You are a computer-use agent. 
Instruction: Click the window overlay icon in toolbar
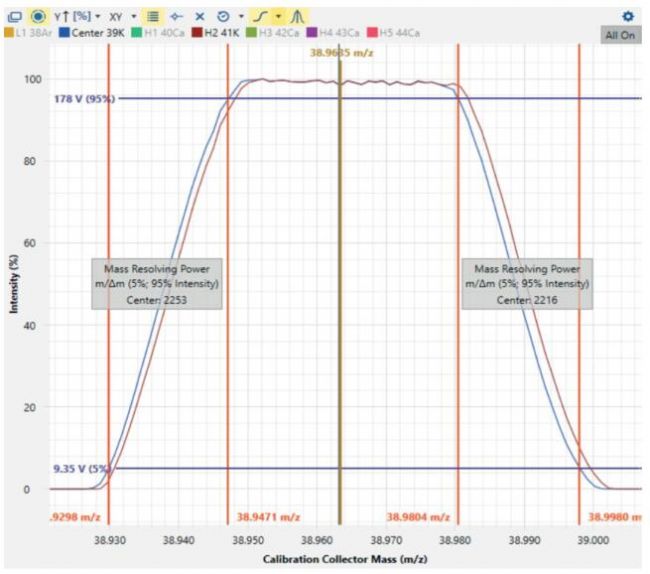(x=14, y=16)
